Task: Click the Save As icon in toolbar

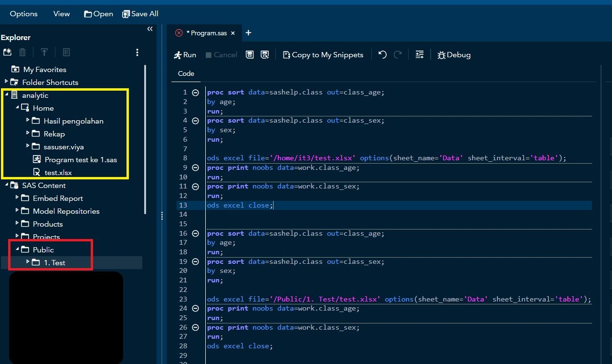Action: pos(265,55)
